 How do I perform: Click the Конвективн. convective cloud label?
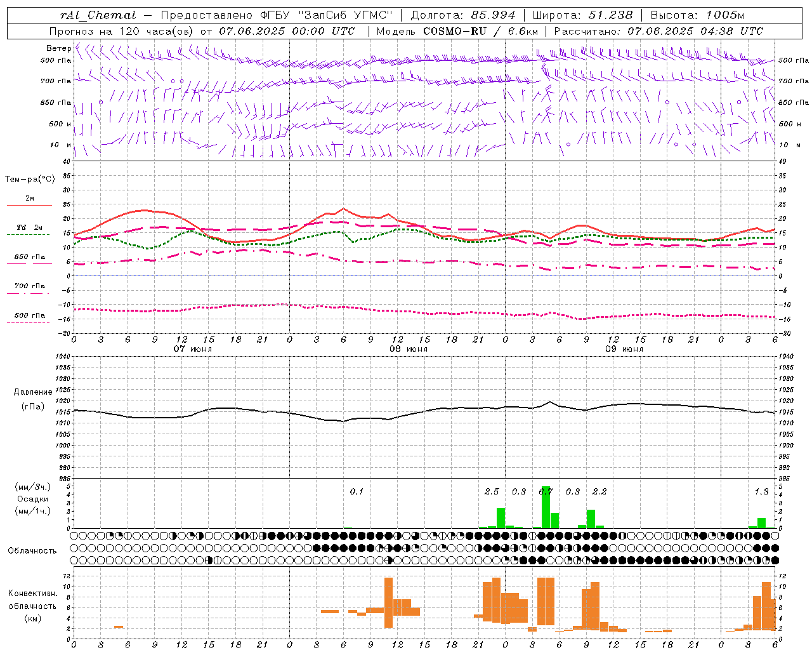33,594
